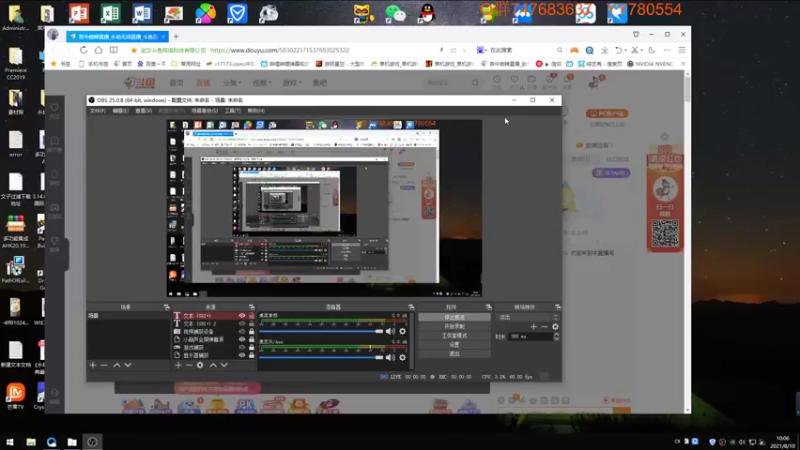The width and height of the screenshot is (800, 450).
Task: Unlock the 显示器捕获 source
Action: pyautogui.click(x=251, y=355)
